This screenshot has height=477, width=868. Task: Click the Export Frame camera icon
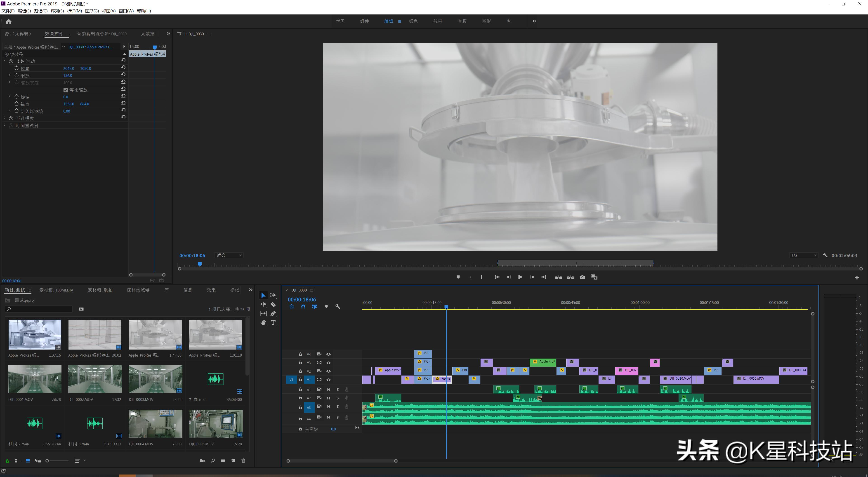(x=582, y=277)
